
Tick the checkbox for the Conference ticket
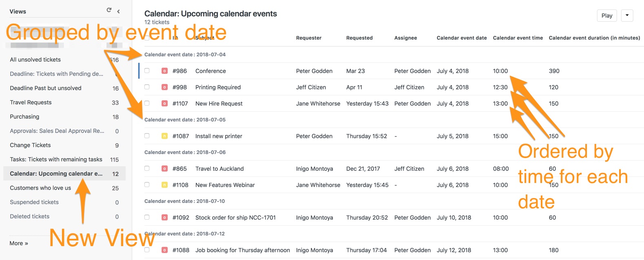[x=147, y=71]
